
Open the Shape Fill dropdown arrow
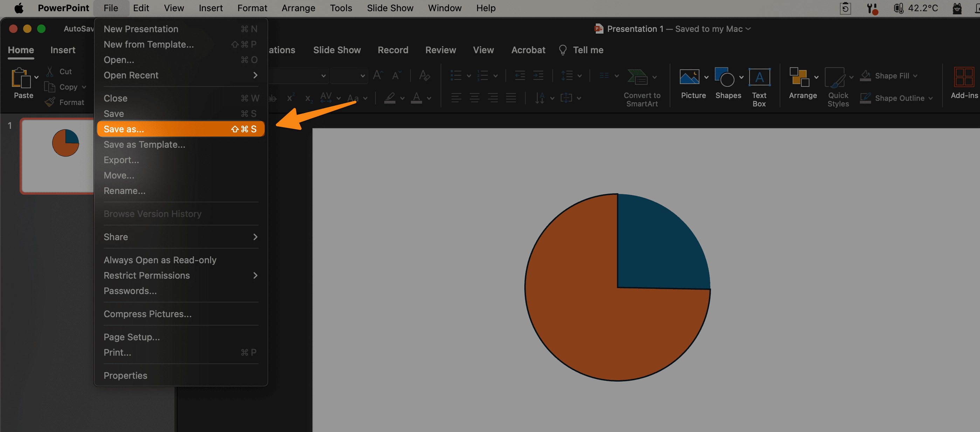tap(916, 76)
